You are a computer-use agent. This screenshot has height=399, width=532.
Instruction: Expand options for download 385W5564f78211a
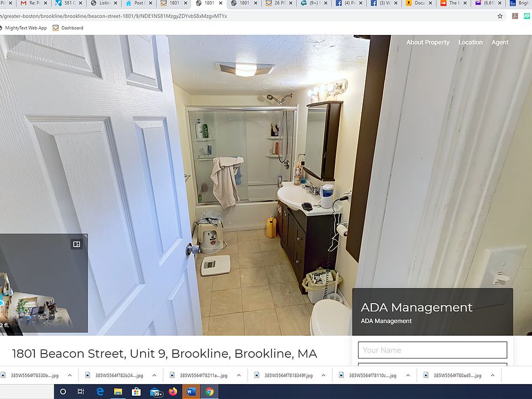pos(239,375)
